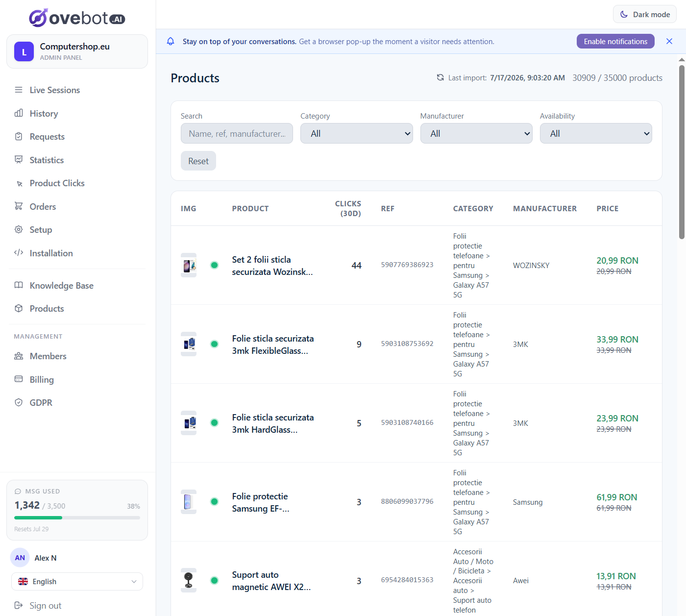Viewport: 686px width, 616px height.
Task: Click Enable notifications button
Action: tap(615, 41)
